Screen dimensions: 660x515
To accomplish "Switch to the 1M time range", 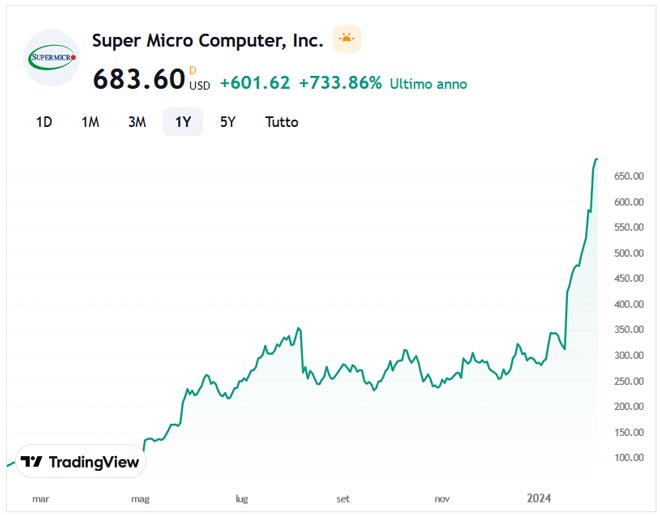I will click(90, 122).
